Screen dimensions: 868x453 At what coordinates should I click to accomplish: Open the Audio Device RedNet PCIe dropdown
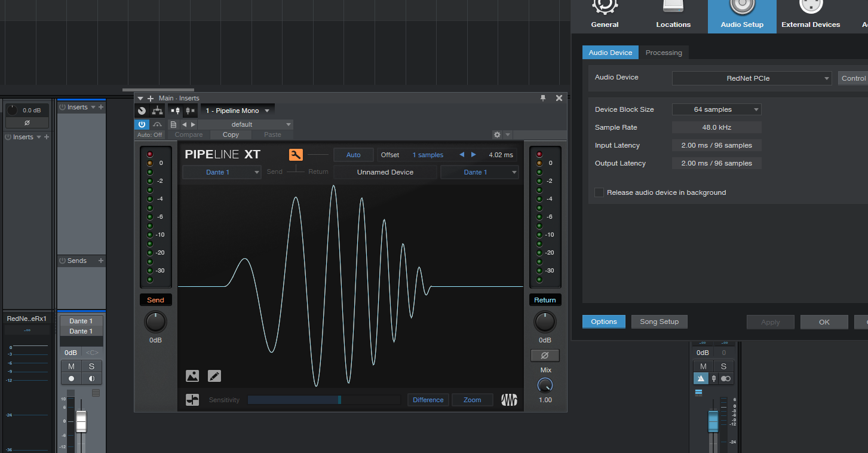752,78
